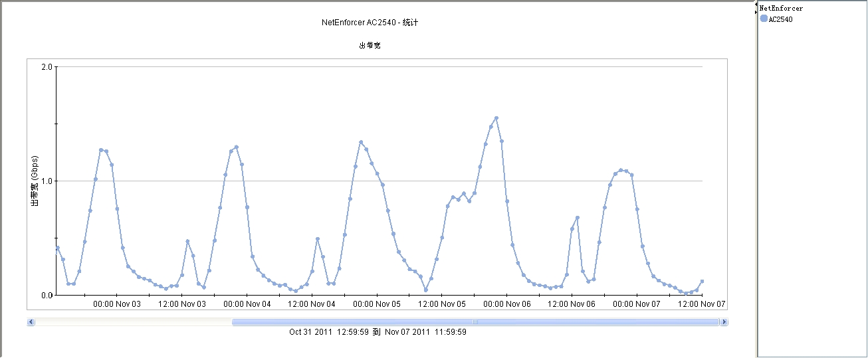Select the AC2540 legend label
The image size is (868, 358).
[x=780, y=19]
